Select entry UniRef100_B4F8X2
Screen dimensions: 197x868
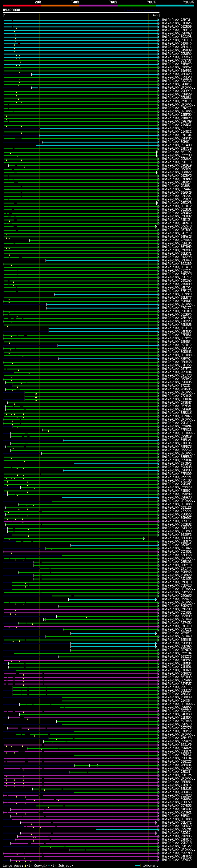click(177, 856)
